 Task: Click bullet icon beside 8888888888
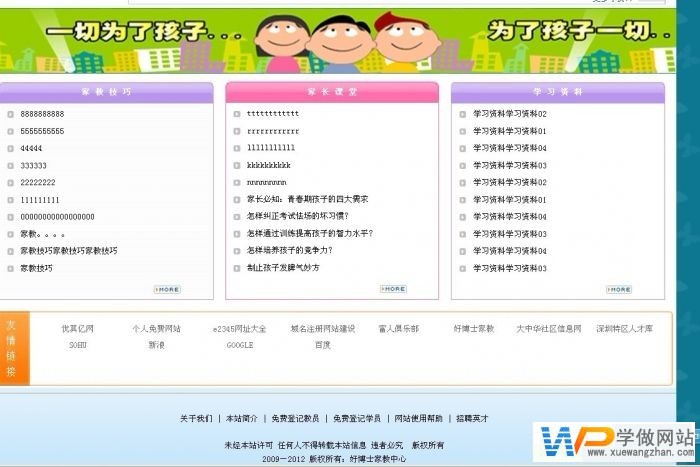click(11, 114)
